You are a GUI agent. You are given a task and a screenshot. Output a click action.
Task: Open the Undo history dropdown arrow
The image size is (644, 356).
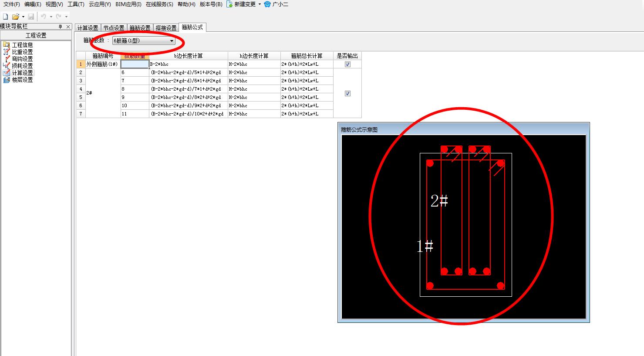pyautogui.click(x=51, y=17)
